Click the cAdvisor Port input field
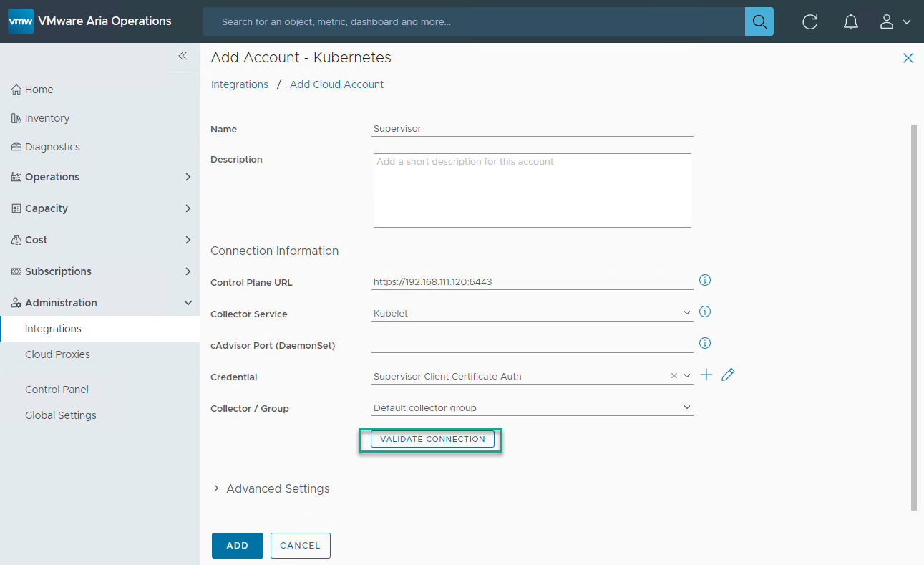Image resolution: width=924 pixels, height=565 pixels. (x=532, y=345)
